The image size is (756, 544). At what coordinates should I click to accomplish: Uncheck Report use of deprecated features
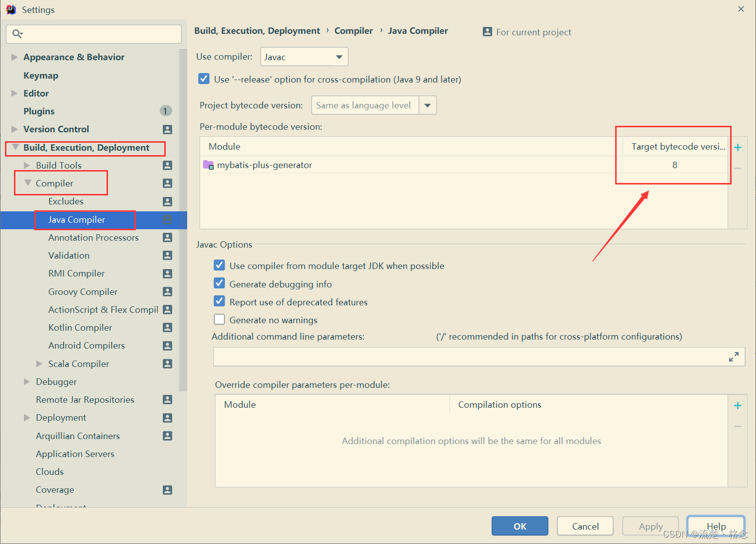(219, 302)
